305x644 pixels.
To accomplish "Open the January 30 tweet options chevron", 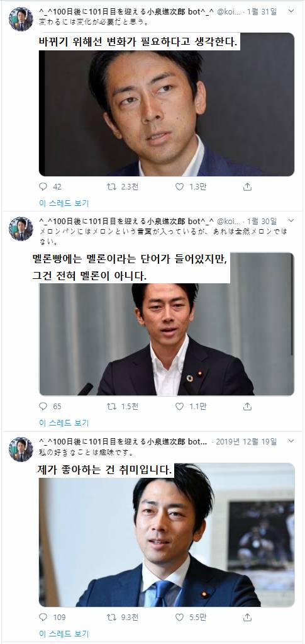I will pos(291,221).
